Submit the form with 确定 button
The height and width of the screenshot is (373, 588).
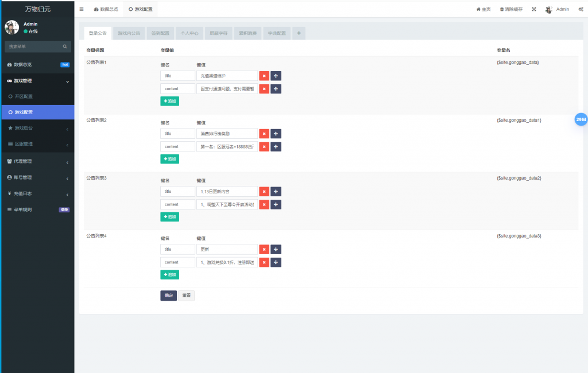tap(169, 296)
